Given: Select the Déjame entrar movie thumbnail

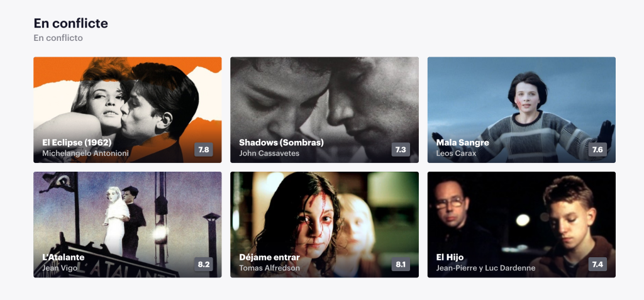Looking at the screenshot, I should (324, 217).
